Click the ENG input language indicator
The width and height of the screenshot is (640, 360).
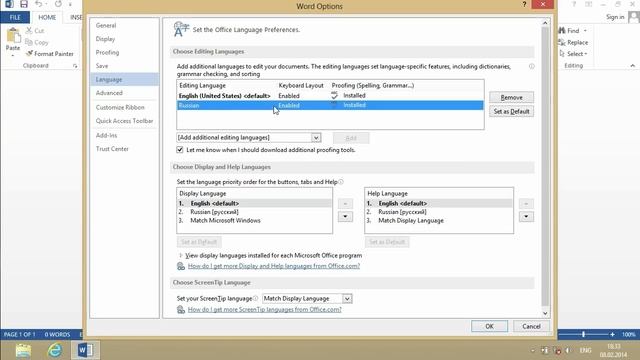(585, 350)
